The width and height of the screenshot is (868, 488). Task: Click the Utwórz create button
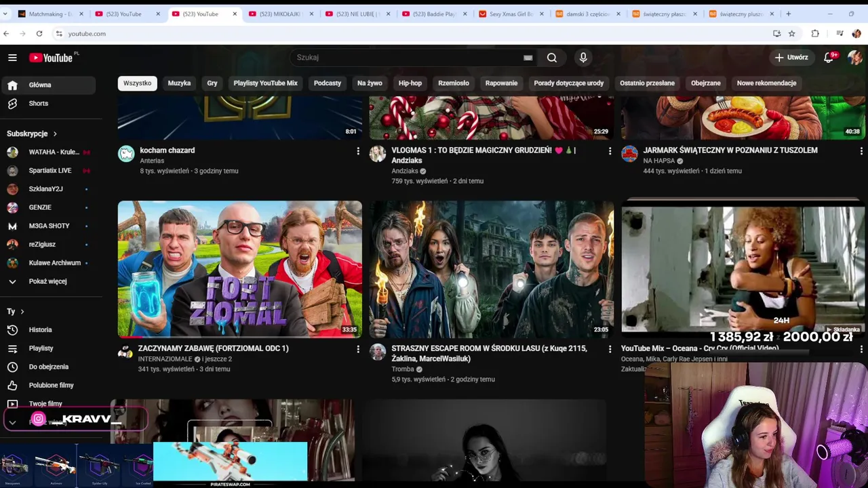tap(791, 58)
